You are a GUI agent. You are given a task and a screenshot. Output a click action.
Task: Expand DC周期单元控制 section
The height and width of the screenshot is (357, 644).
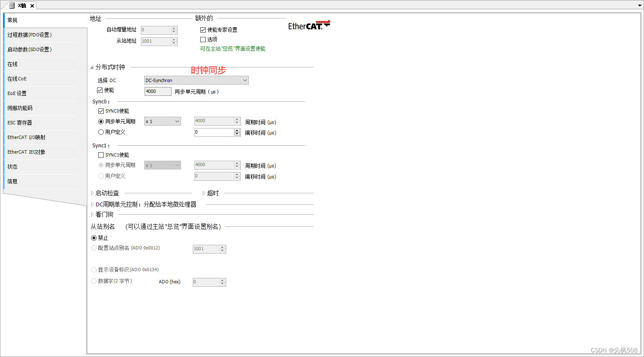pos(92,204)
